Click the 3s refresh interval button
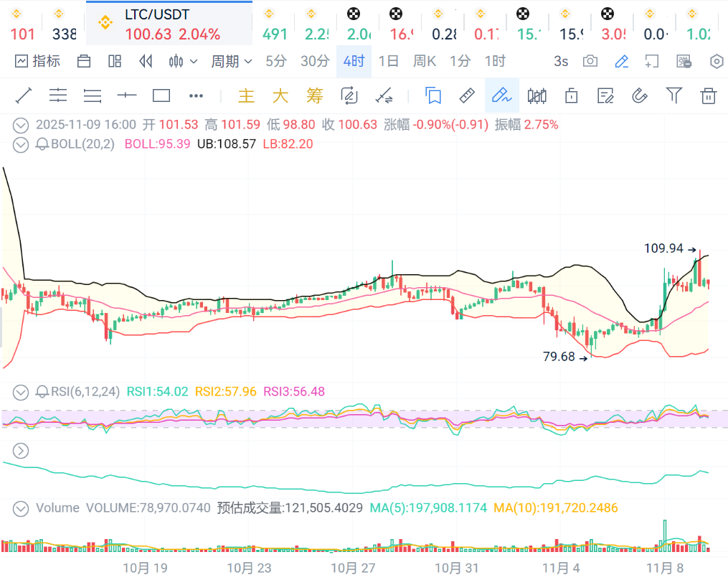Image resolution: width=728 pixels, height=580 pixels. pos(561,62)
